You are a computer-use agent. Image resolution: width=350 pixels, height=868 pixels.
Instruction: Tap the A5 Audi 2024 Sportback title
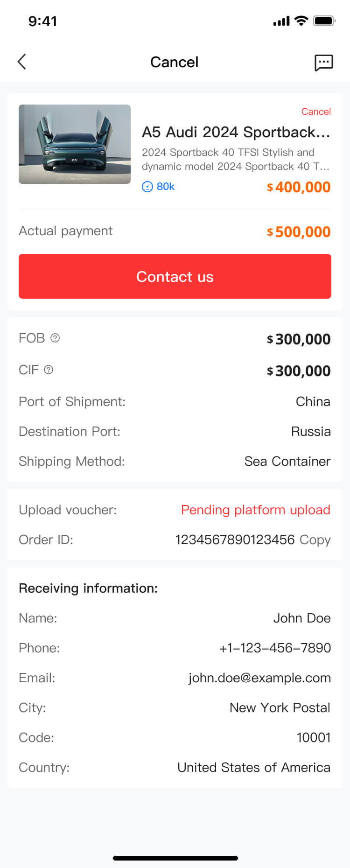click(236, 132)
